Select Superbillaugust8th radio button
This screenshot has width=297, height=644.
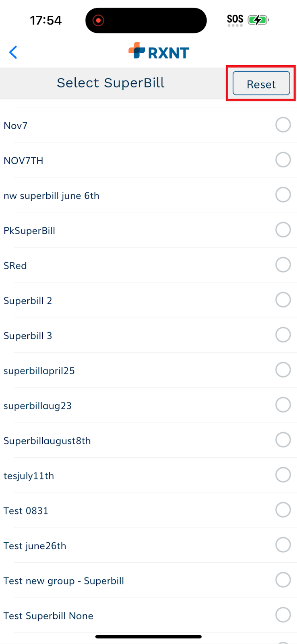(283, 440)
